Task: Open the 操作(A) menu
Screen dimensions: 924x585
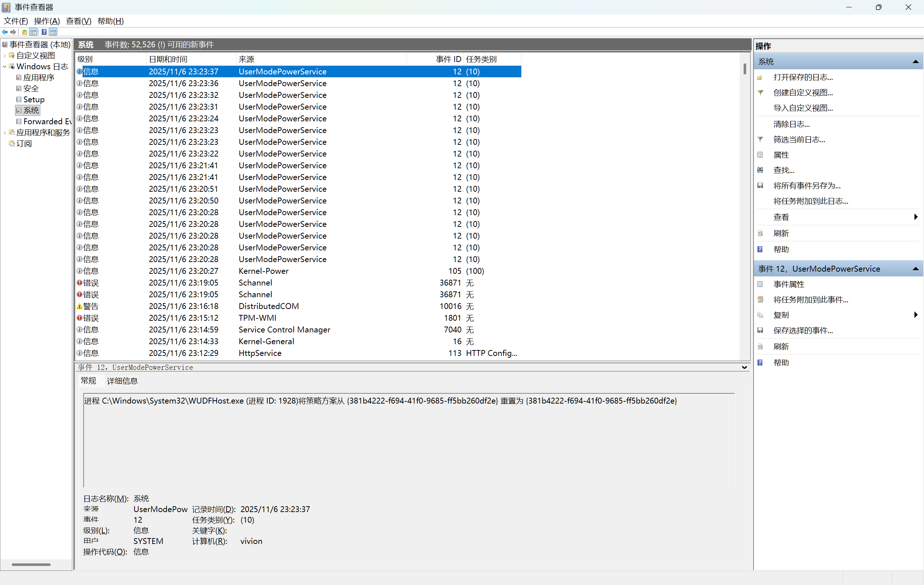Action: (x=47, y=21)
